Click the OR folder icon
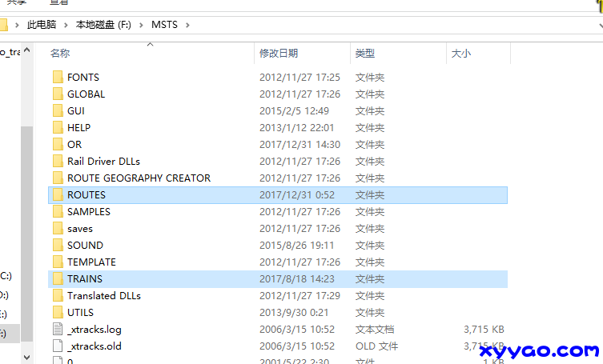 (x=57, y=145)
